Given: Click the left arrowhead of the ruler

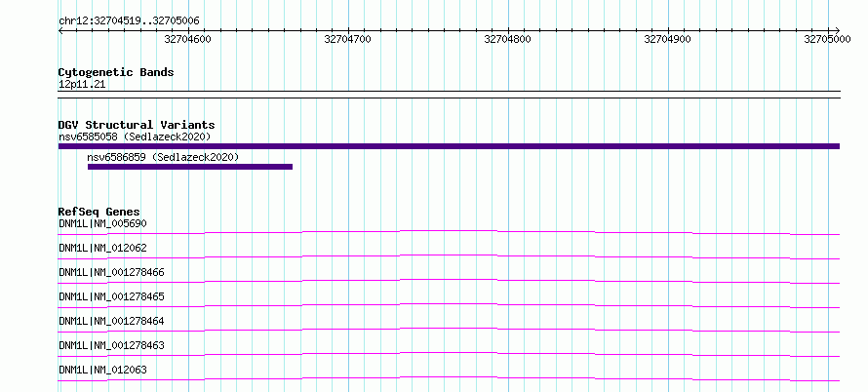Looking at the screenshot, I should (x=60, y=30).
